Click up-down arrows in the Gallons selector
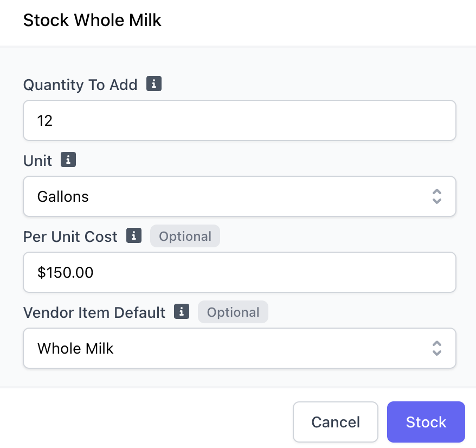The width and height of the screenshot is (476, 448). (436, 196)
